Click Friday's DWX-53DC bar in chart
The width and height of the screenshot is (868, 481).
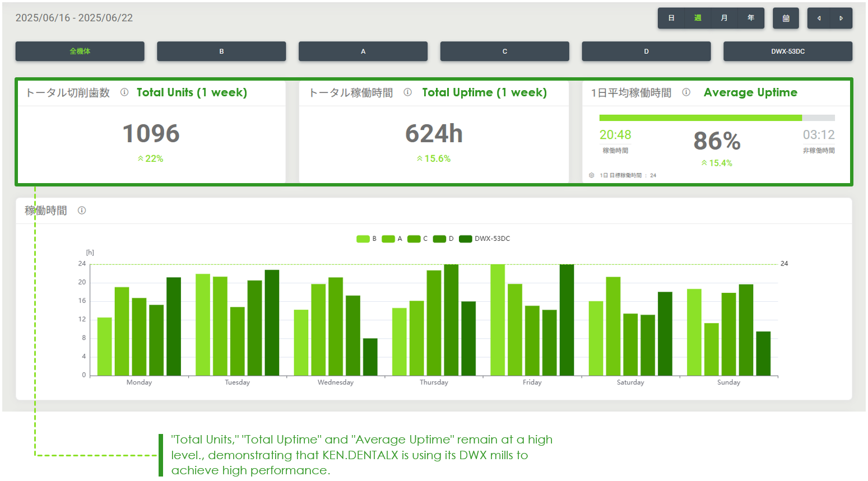(x=567, y=320)
